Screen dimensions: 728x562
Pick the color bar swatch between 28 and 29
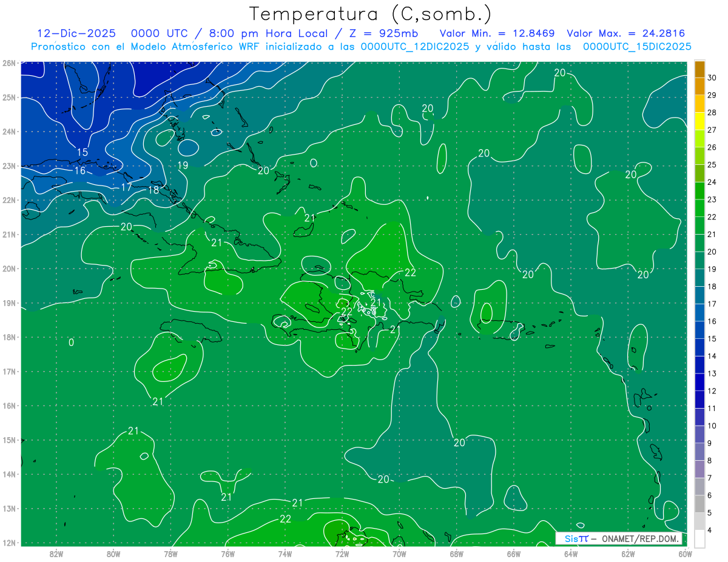[x=699, y=104]
